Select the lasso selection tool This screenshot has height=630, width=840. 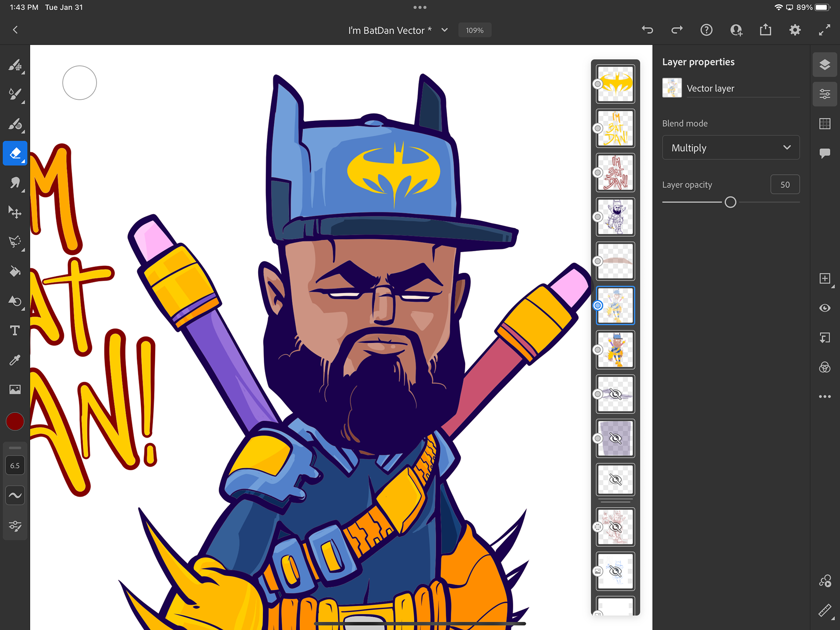tap(15, 242)
